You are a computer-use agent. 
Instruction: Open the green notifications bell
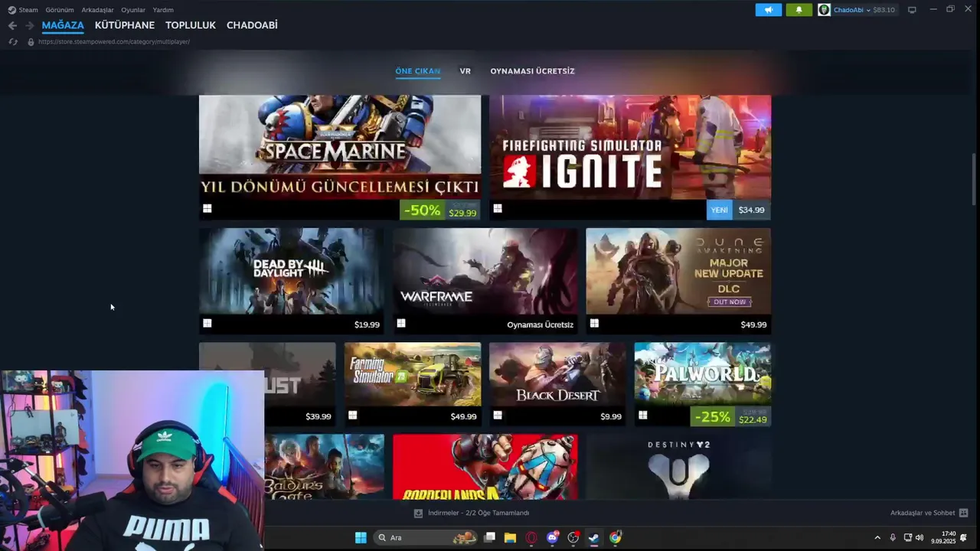point(799,10)
